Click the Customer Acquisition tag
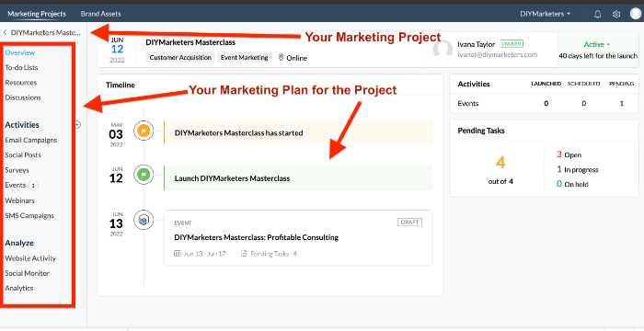The height and width of the screenshot is (331, 644). tap(180, 58)
